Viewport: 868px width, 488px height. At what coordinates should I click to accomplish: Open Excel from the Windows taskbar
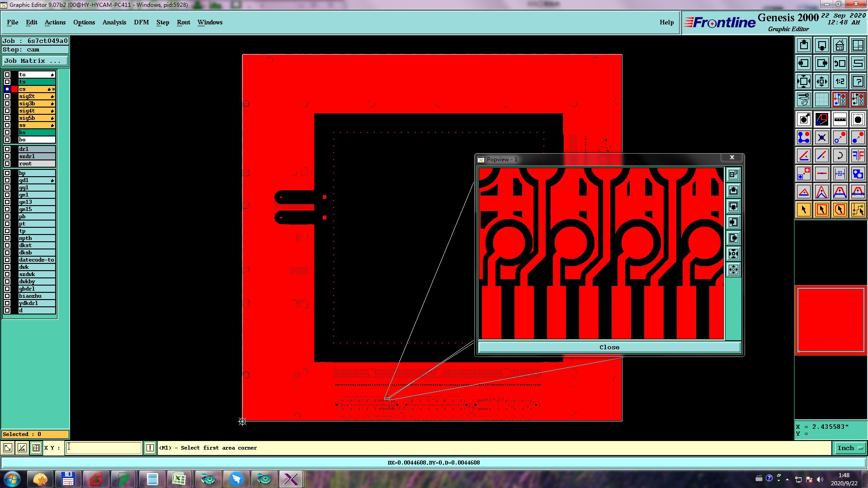179,479
